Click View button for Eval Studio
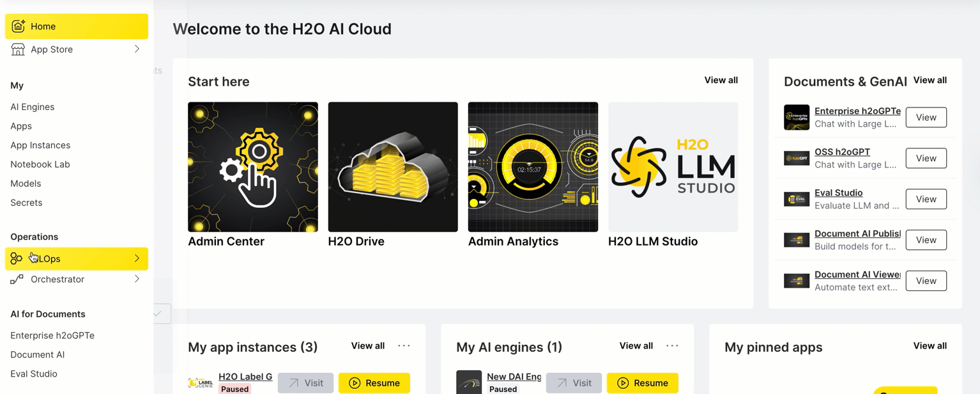This screenshot has height=394, width=980. click(x=926, y=199)
